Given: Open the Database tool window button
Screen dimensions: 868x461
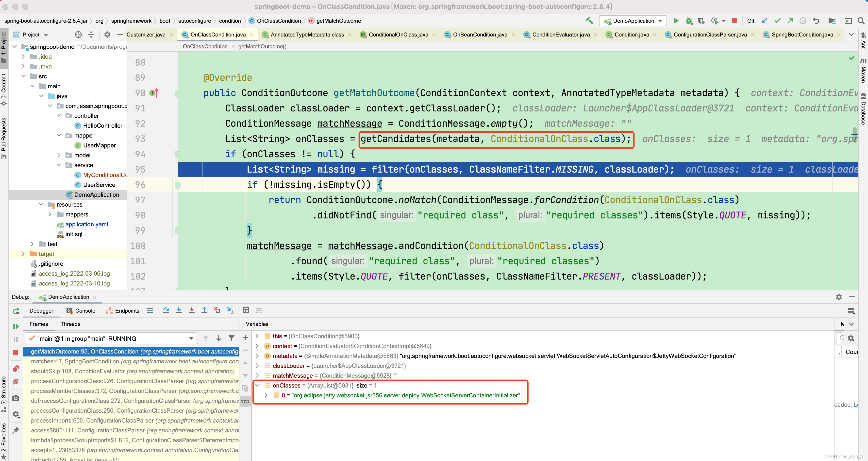Looking at the screenshot, I should coord(863,109).
